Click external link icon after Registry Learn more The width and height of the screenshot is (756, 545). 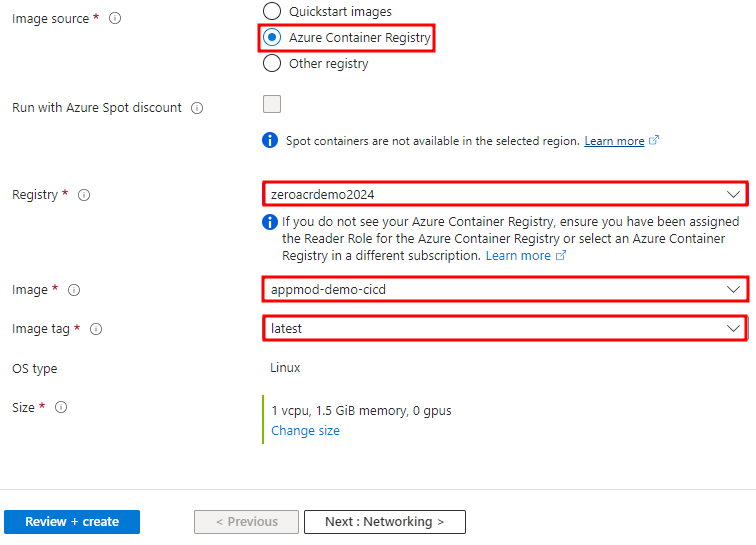pos(561,255)
